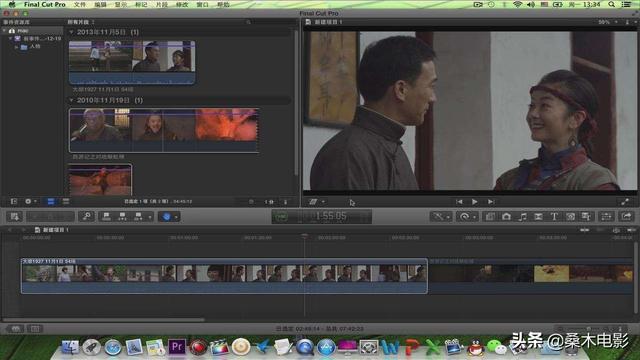Toggle timeline skimming button
640x360 pixels.
(x=584, y=230)
